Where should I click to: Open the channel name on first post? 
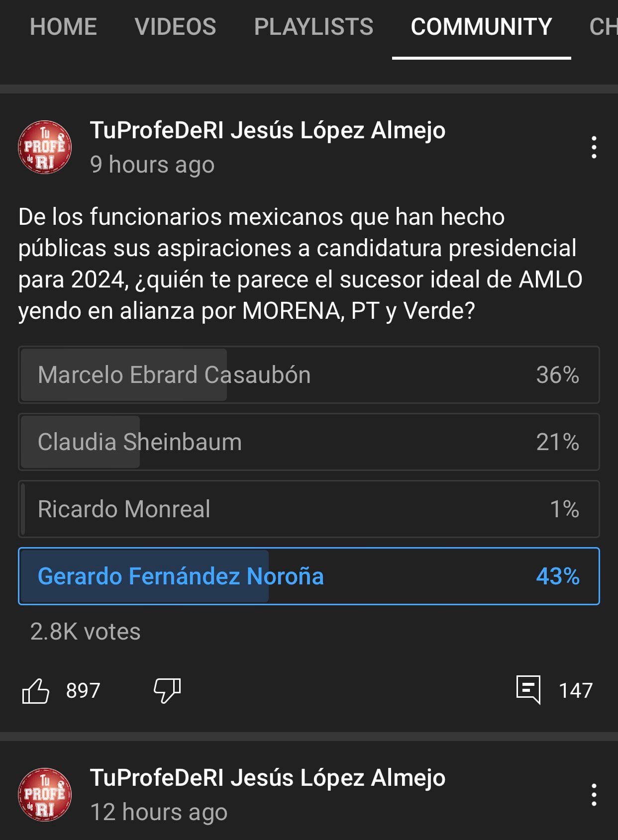pos(268,131)
